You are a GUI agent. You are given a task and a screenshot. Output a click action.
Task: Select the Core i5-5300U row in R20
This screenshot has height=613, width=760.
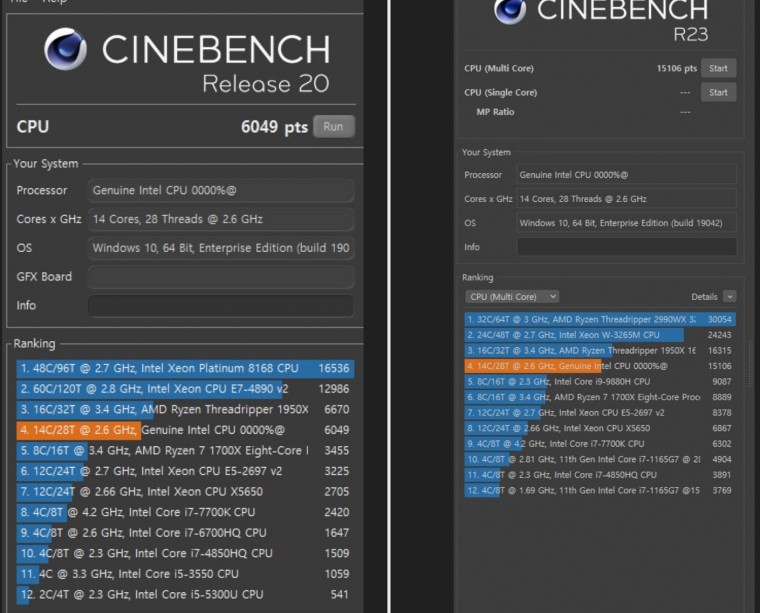185,595
